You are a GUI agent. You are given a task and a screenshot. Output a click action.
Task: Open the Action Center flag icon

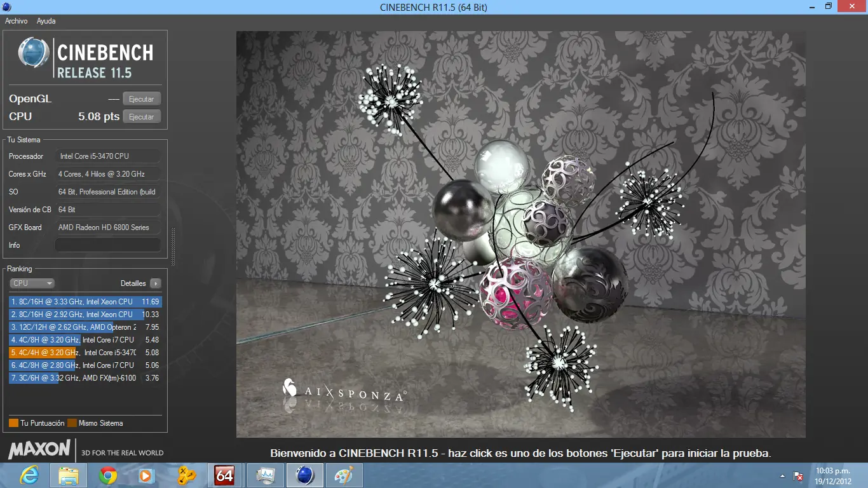pyautogui.click(x=799, y=476)
